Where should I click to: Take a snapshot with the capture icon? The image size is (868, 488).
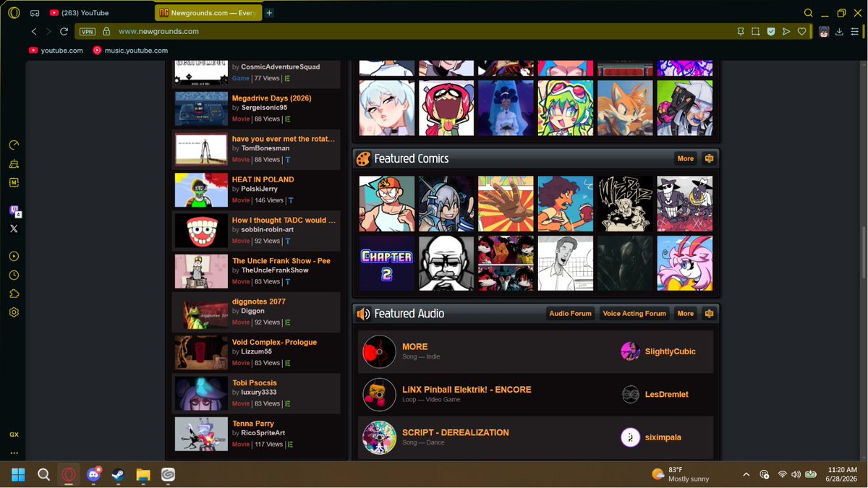[x=755, y=32]
